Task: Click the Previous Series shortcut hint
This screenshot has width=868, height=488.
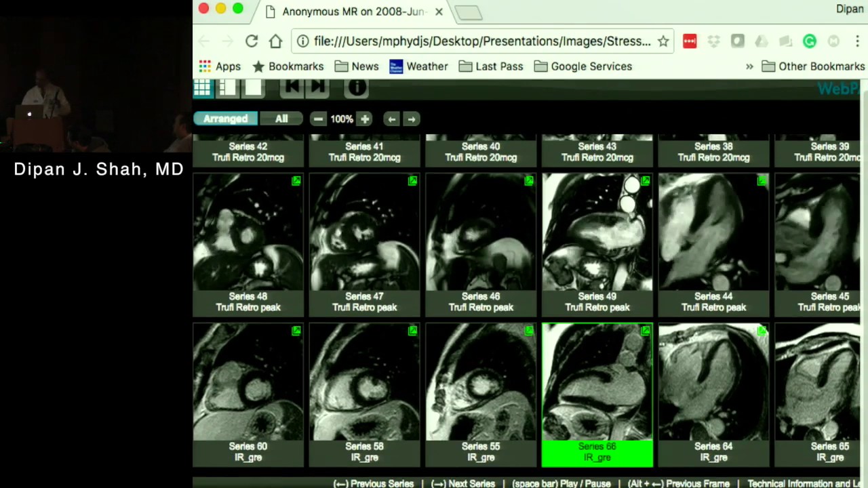Action: (373, 483)
